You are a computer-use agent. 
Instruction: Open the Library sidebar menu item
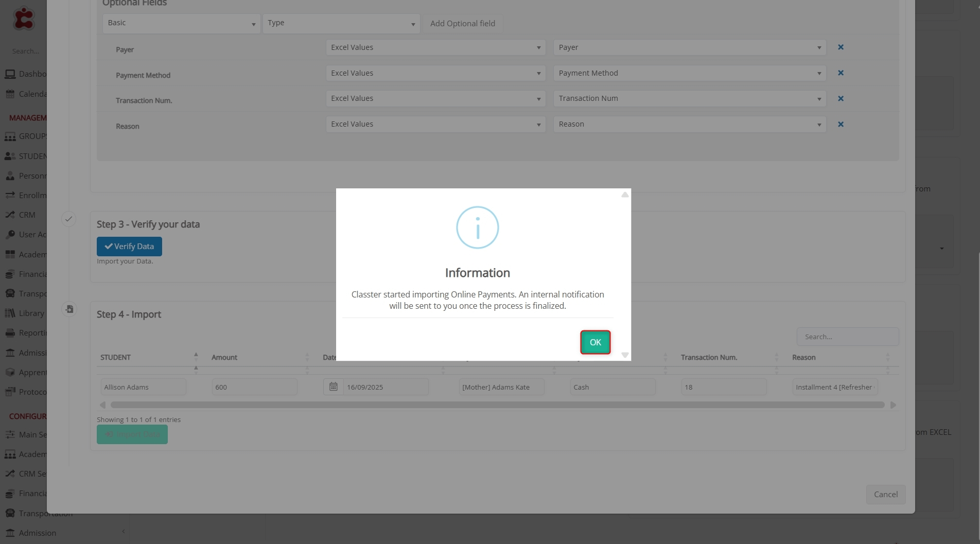click(x=31, y=313)
